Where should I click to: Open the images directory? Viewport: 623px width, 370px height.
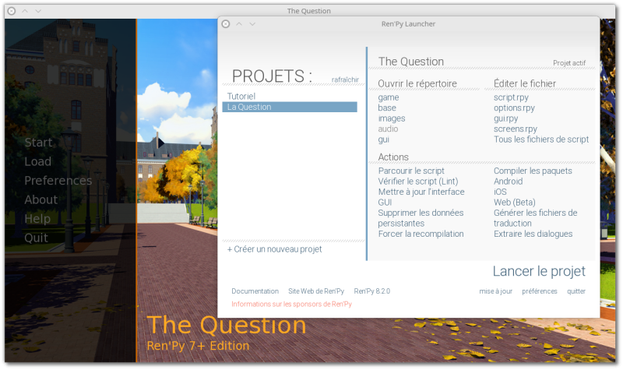(x=391, y=118)
